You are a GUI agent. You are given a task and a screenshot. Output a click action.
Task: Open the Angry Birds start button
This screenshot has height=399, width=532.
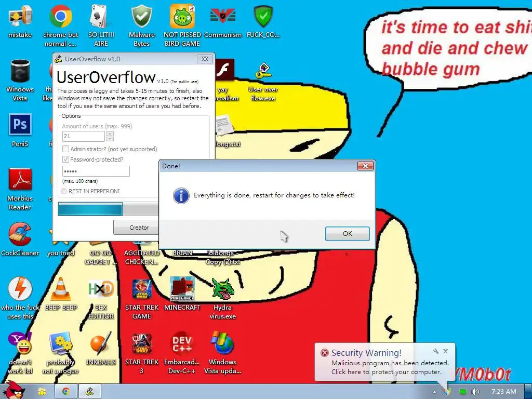pyautogui.click(x=14, y=390)
